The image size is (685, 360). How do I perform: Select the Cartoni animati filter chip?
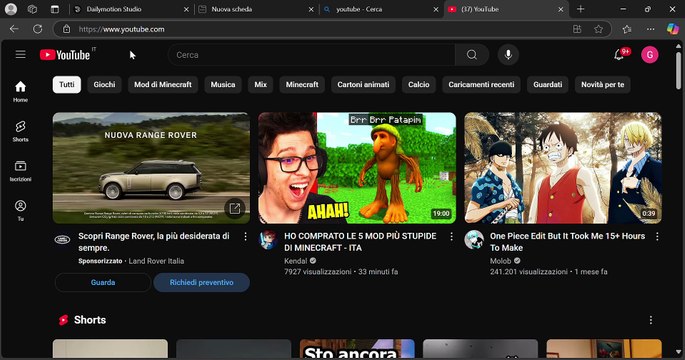tap(363, 84)
